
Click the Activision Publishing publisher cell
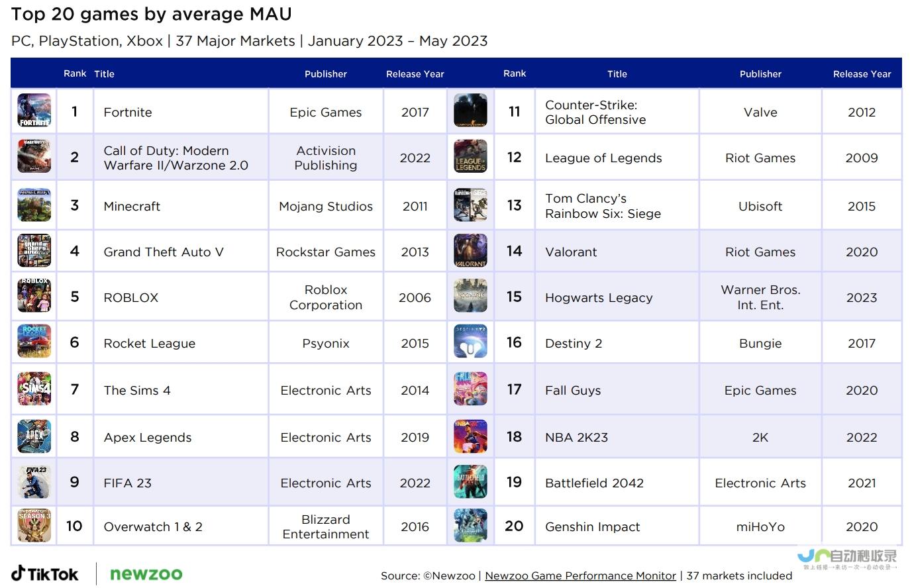pos(326,158)
